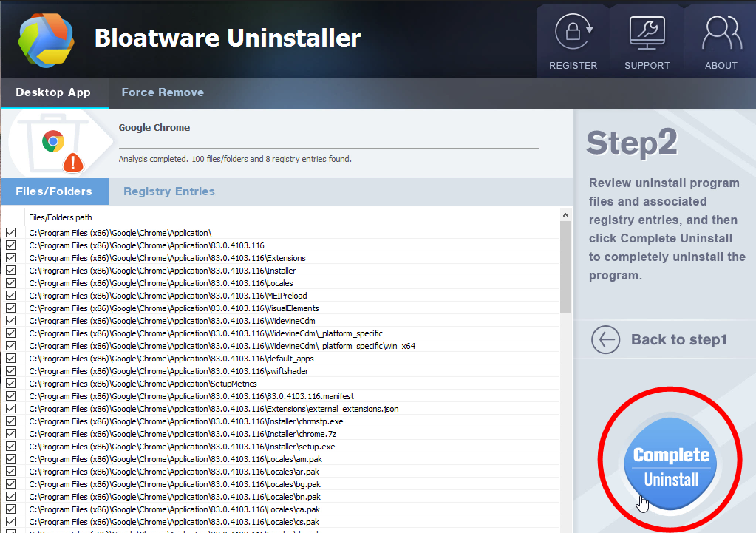Click the Google Chrome trash icon
The width and height of the screenshot is (756, 533).
tap(53, 143)
